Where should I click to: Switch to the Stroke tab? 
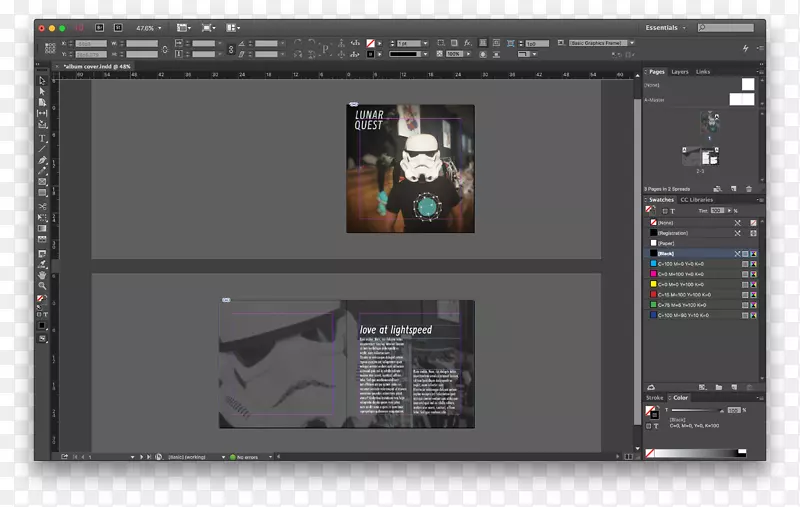click(655, 398)
